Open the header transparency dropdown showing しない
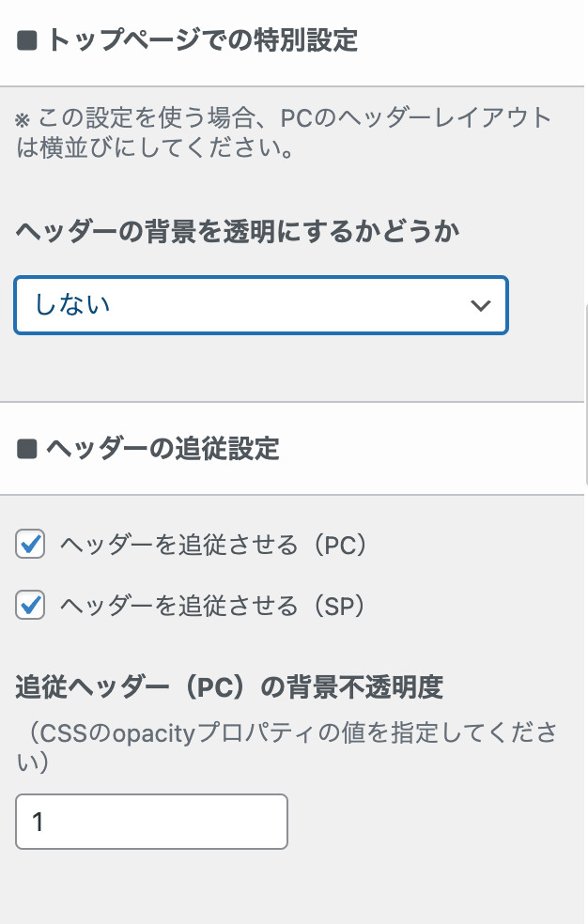 click(x=261, y=305)
